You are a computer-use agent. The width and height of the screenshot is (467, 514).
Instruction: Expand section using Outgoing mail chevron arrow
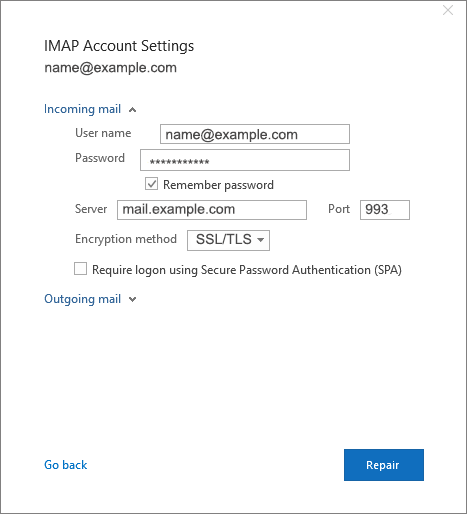(x=132, y=299)
